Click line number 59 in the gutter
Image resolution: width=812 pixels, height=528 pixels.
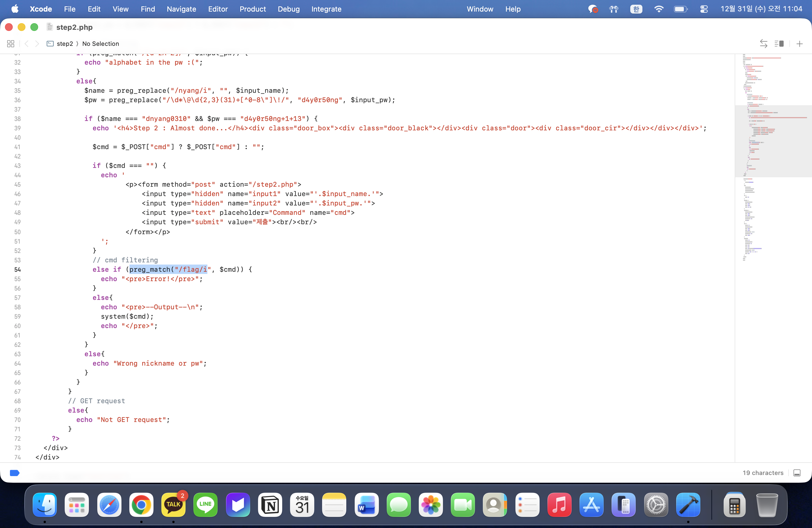pos(17,316)
